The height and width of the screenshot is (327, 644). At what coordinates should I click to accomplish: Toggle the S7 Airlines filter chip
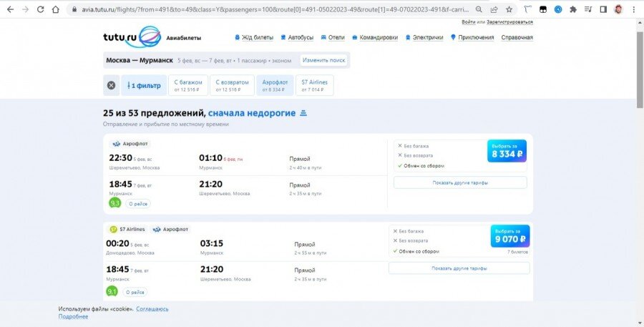pos(315,85)
